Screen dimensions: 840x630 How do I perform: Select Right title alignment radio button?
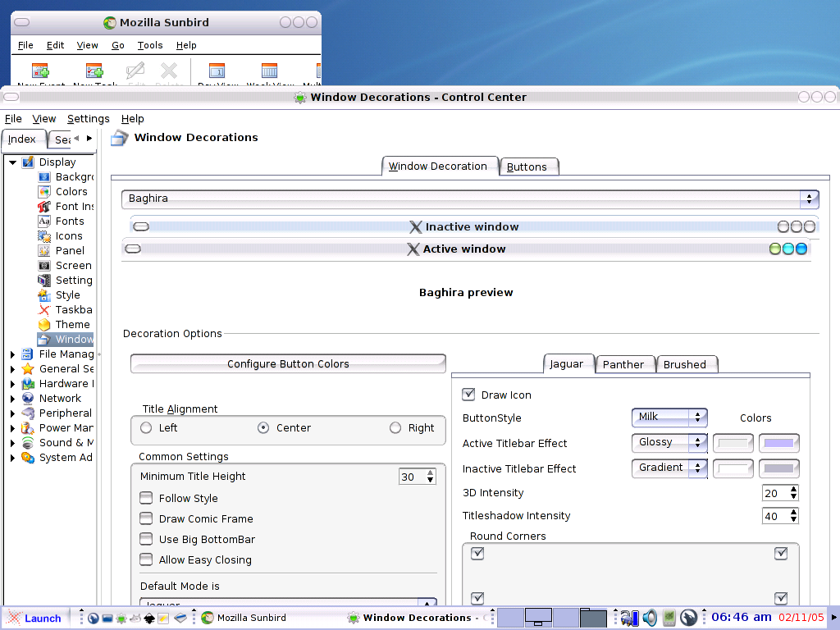[395, 427]
